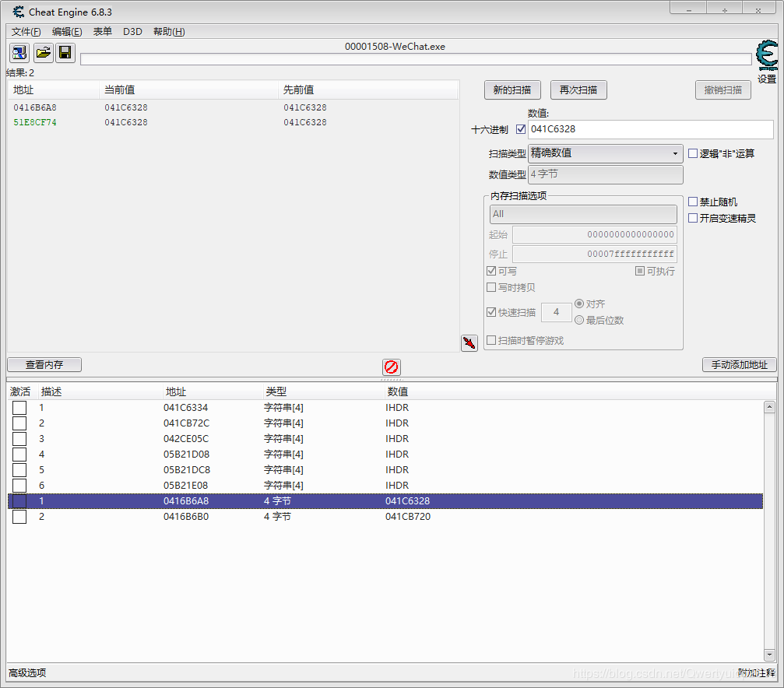The height and width of the screenshot is (688, 784).
Task: Activate checkbox for address 05B21D08
Action: pyautogui.click(x=19, y=455)
